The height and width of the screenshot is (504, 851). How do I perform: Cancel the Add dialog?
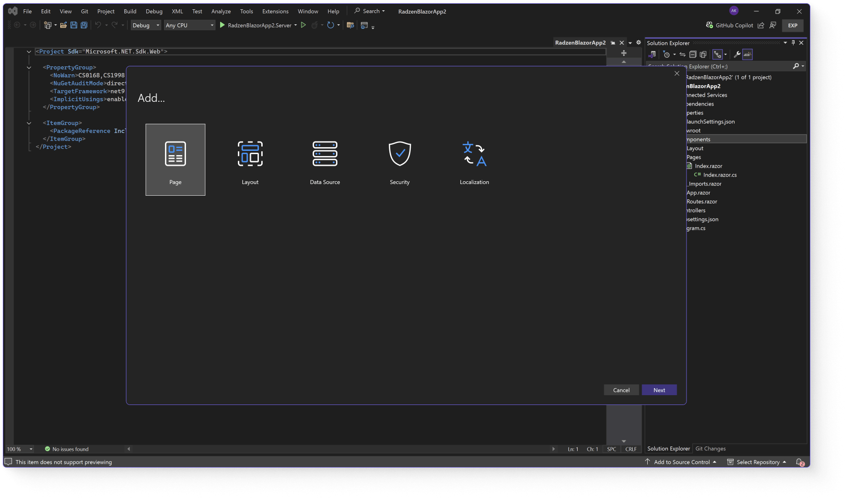pos(621,390)
